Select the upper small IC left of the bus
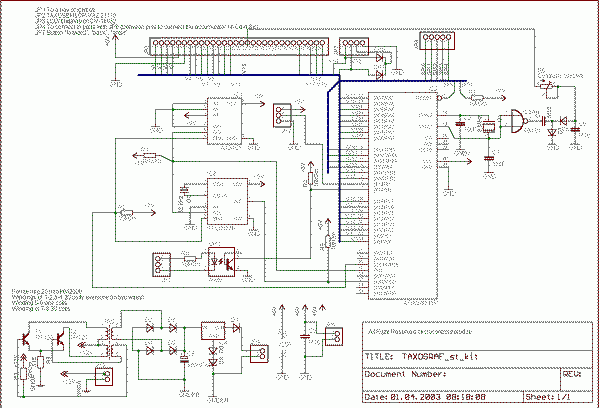 click(x=225, y=121)
